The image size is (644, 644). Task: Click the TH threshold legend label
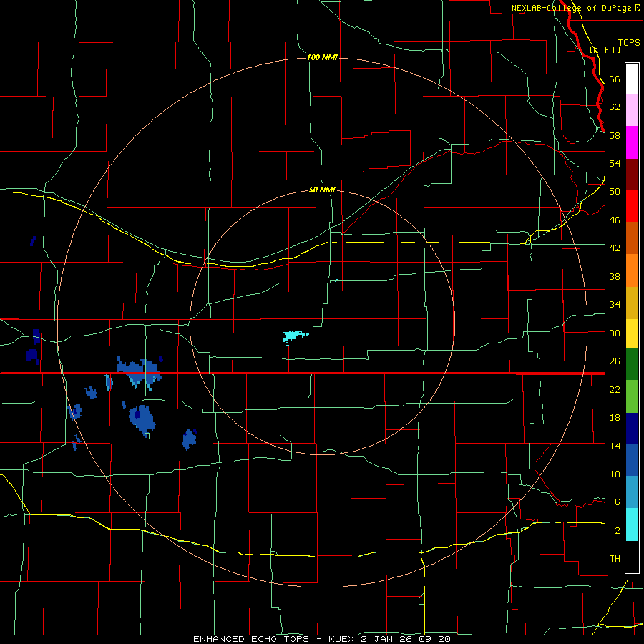pyautogui.click(x=615, y=558)
